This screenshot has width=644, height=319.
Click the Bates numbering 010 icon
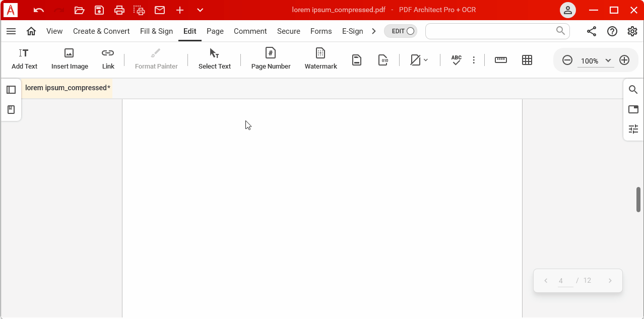[383, 60]
